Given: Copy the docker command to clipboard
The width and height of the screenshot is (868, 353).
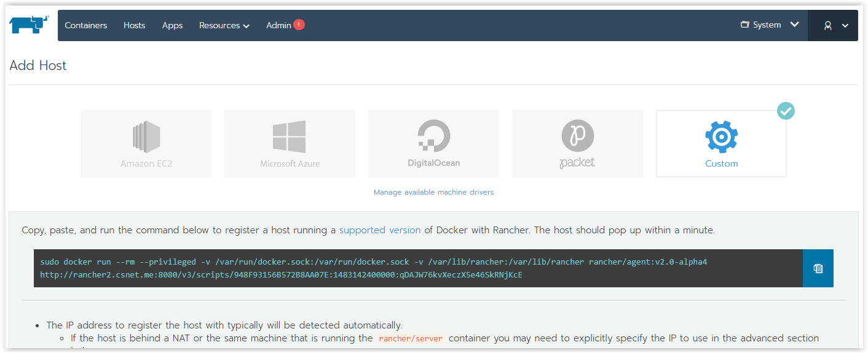Looking at the screenshot, I should tap(818, 268).
